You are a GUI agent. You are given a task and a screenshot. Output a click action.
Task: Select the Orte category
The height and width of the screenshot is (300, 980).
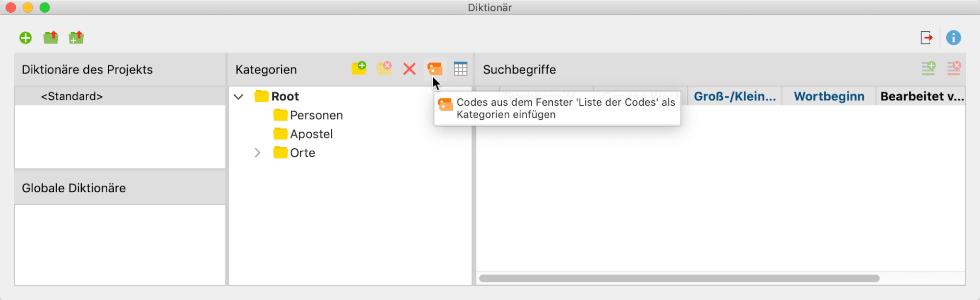(x=302, y=153)
